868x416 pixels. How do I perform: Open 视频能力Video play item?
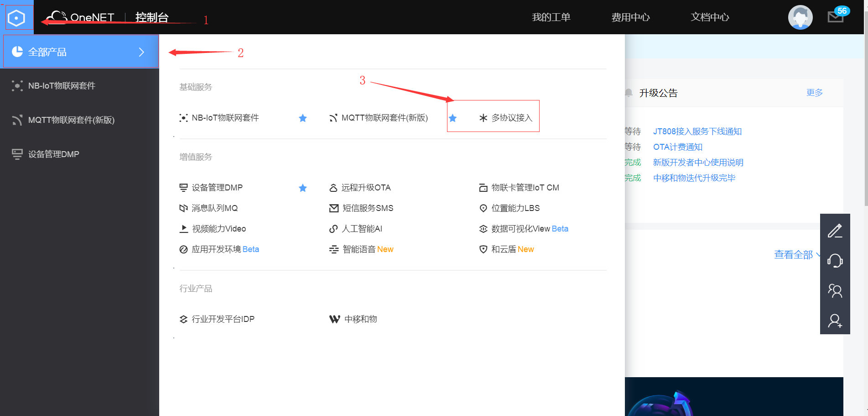[213, 229]
